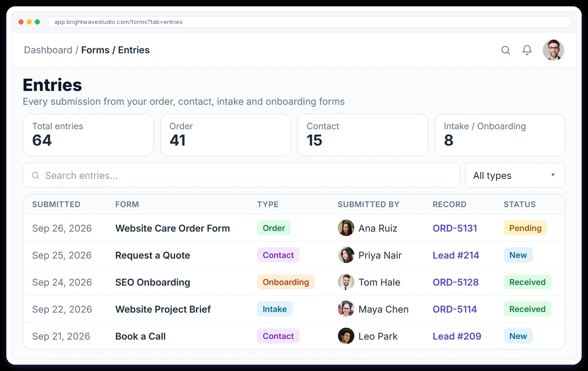Screen dimensions: 588x371
Task: Select the Order stat card
Action: (x=226, y=135)
